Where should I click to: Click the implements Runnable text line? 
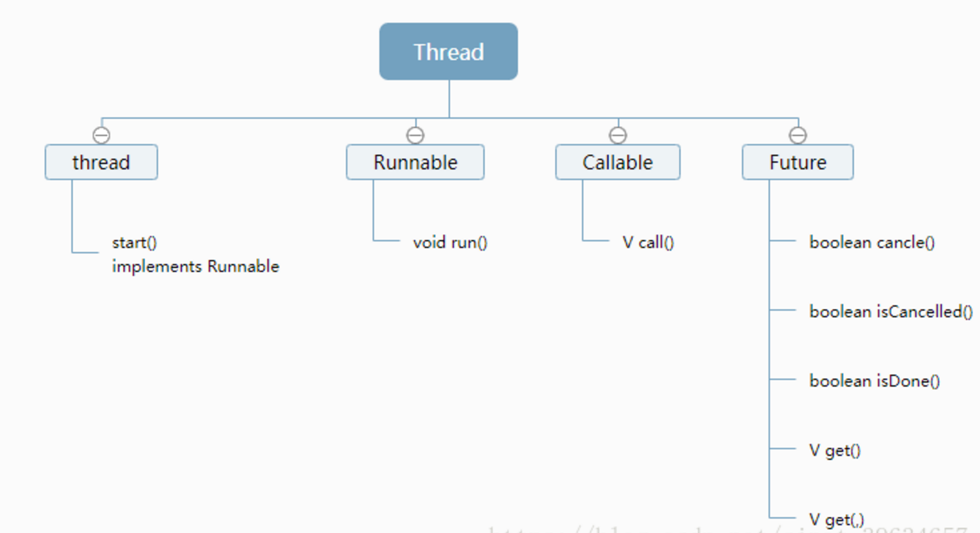click(x=195, y=267)
